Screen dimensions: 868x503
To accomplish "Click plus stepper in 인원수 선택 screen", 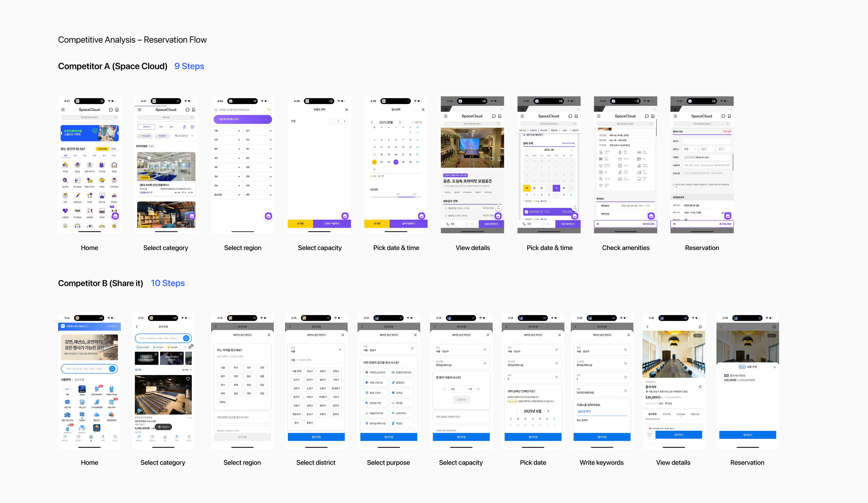I will 344,121.
